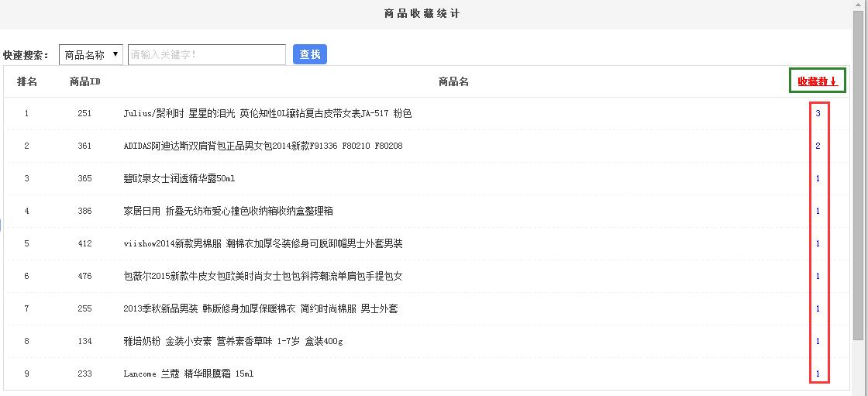Screen dimensions: 868x396
Task: Click the favorites count for Lancome 眼膜霜 row
Action: (818, 374)
